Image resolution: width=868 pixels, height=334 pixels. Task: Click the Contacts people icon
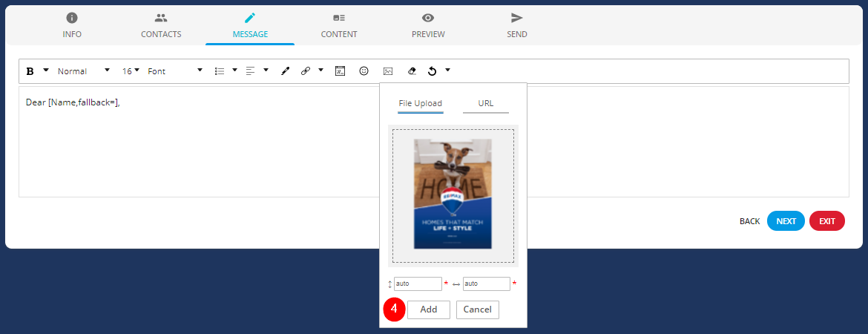(161, 18)
